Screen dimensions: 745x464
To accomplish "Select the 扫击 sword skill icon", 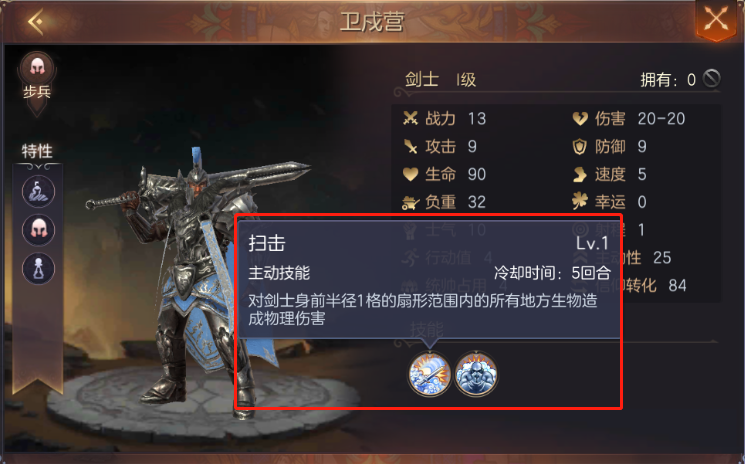I will click(x=430, y=374).
